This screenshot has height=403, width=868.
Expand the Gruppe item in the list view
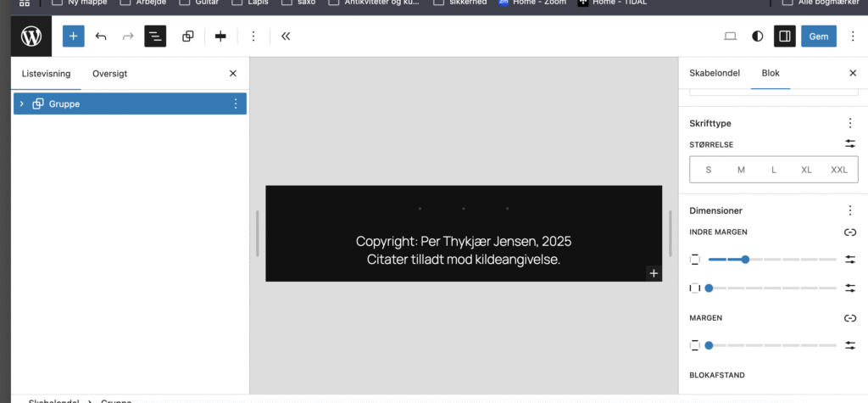click(22, 104)
